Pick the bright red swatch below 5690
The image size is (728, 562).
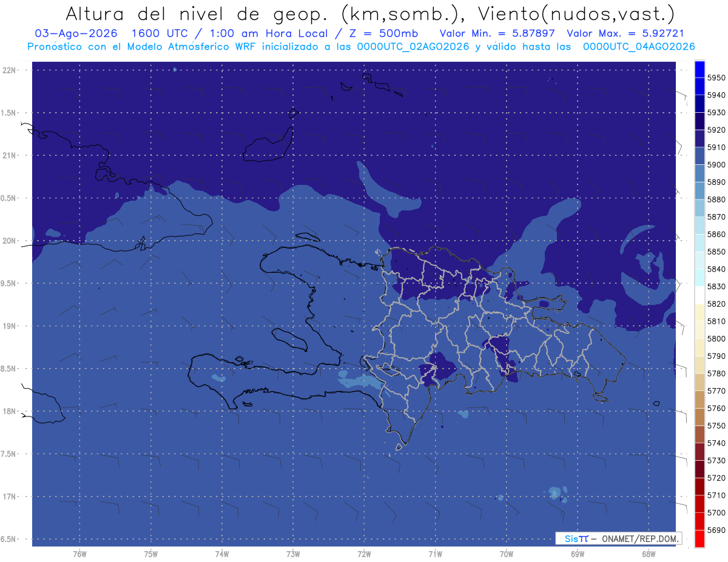(x=699, y=538)
